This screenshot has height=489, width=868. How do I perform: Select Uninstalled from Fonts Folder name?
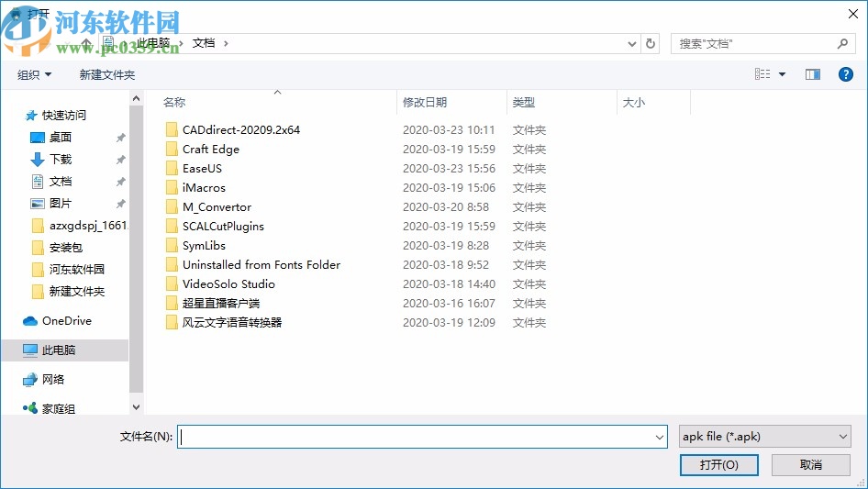262,265
